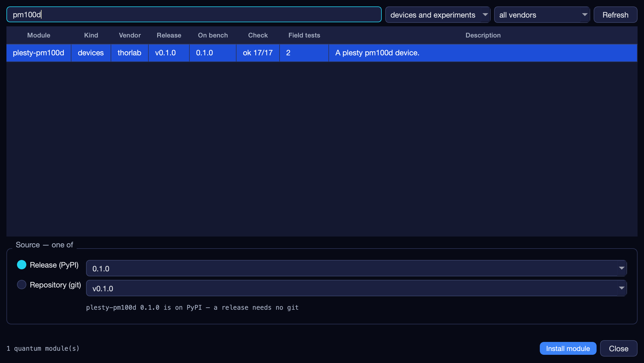This screenshot has height=363, width=644.
Task: Sort by the Description column header
Action: [x=483, y=35]
